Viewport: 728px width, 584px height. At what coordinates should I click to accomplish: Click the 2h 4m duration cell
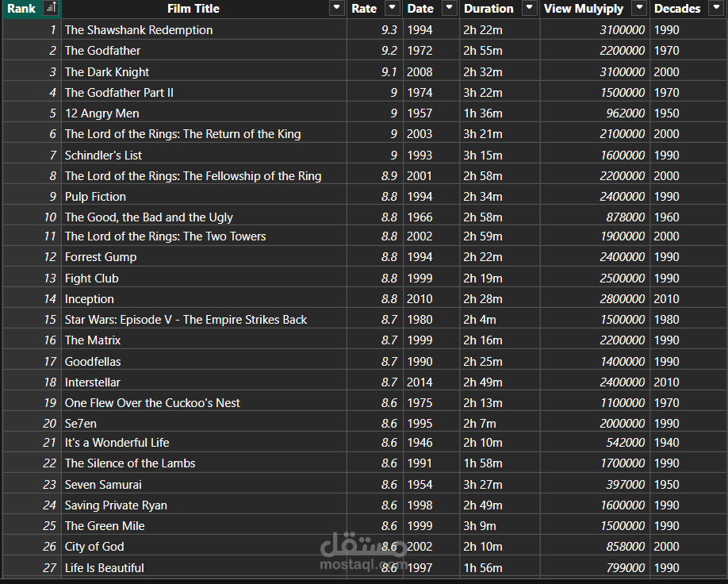pos(500,319)
